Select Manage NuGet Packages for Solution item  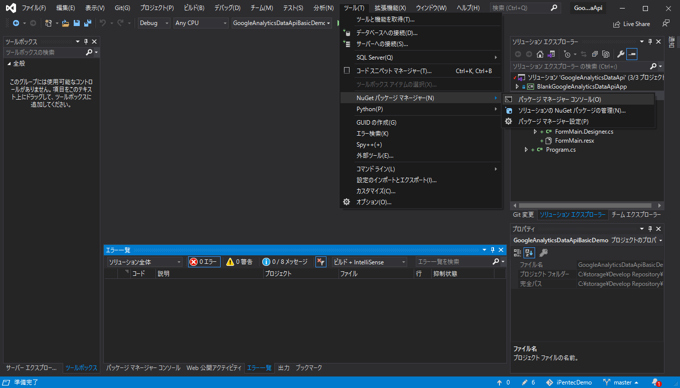click(x=578, y=111)
